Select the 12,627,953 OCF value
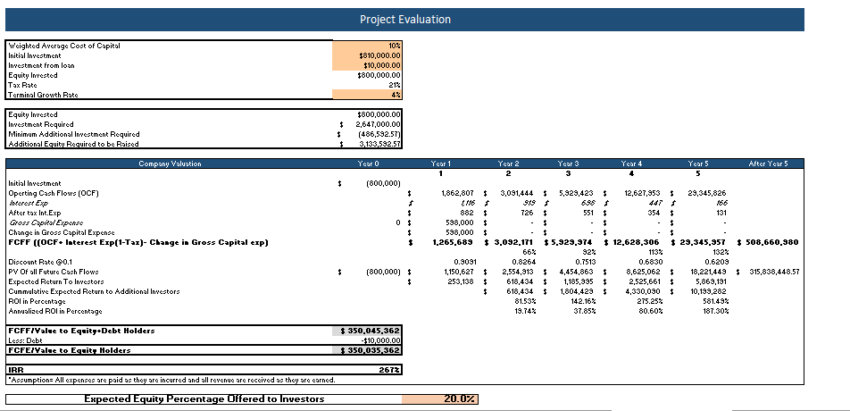850x411 pixels. pyautogui.click(x=644, y=193)
